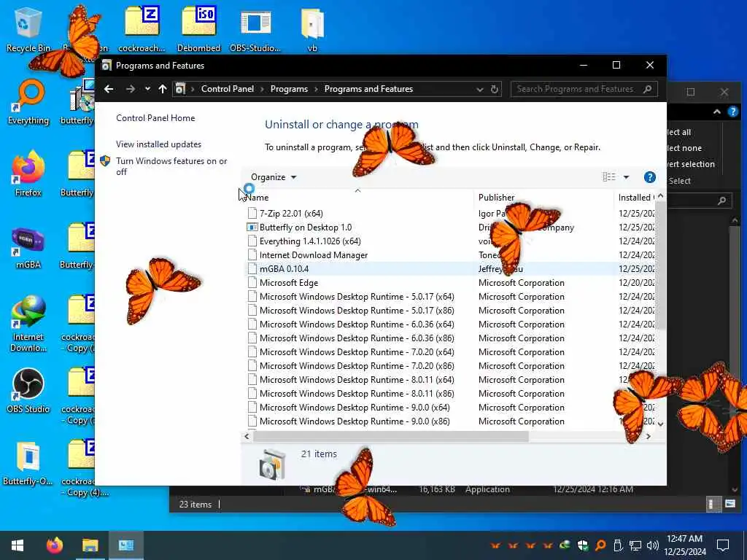Open the Internet Download Manager desktop shortcut
The width and height of the screenshot is (747, 560).
pos(28,324)
